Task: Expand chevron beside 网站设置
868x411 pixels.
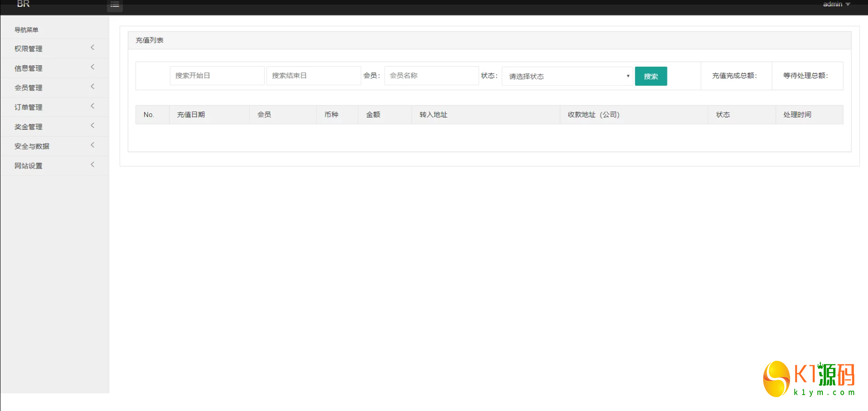Action: (x=93, y=164)
